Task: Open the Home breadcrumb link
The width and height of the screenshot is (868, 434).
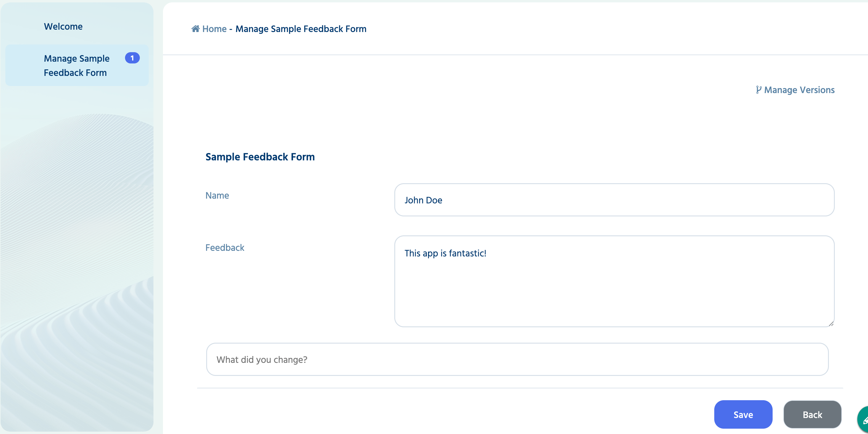Action: pyautogui.click(x=214, y=29)
